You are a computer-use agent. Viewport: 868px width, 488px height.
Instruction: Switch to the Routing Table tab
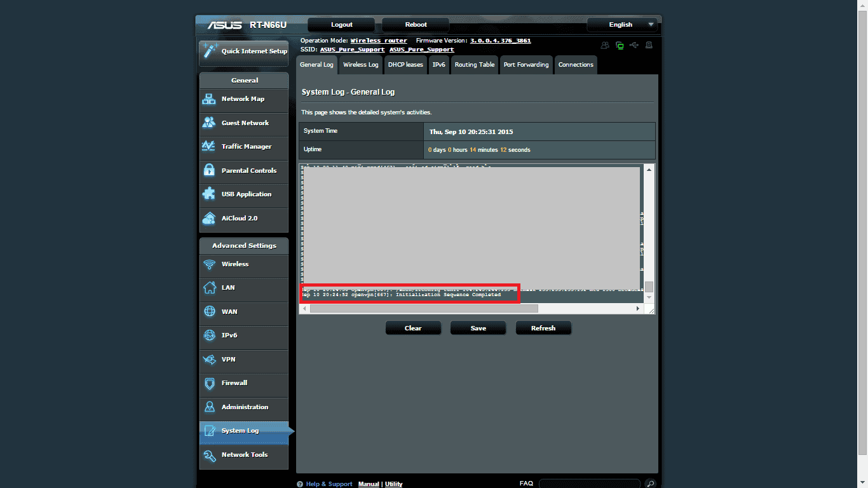click(475, 65)
